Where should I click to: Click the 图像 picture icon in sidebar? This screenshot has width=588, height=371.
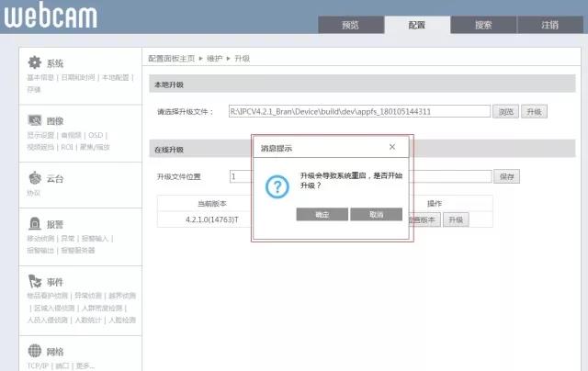[x=35, y=120]
